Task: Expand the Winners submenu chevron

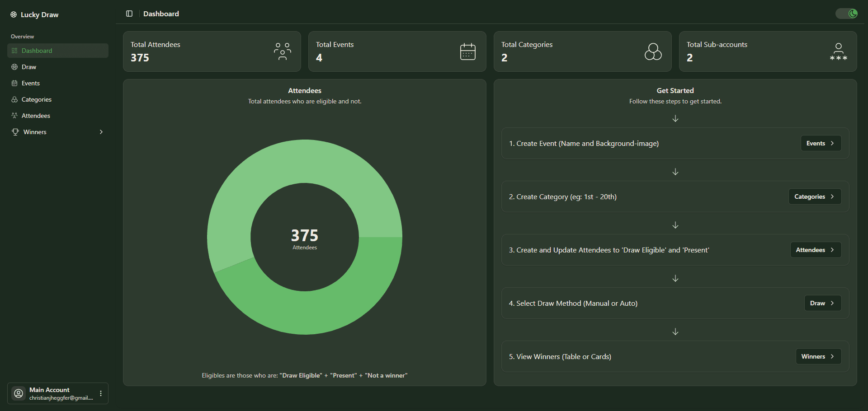Action: point(101,132)
